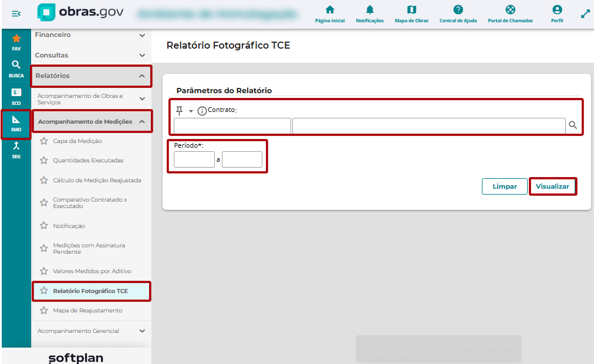Viewport: 594px width, 364px height.
Task: Focus the Período end date field
Action: pos(242,159)
